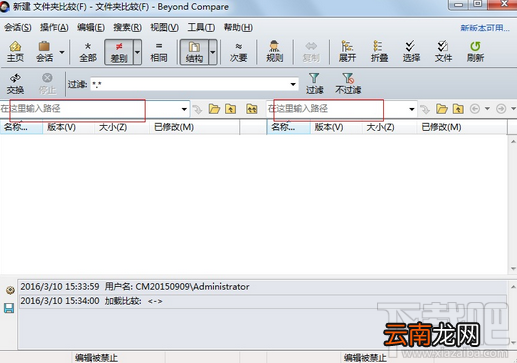The height and width of the screenshot is (363, 517).
Task: Go up one level on right side
Action: point(458,109)
